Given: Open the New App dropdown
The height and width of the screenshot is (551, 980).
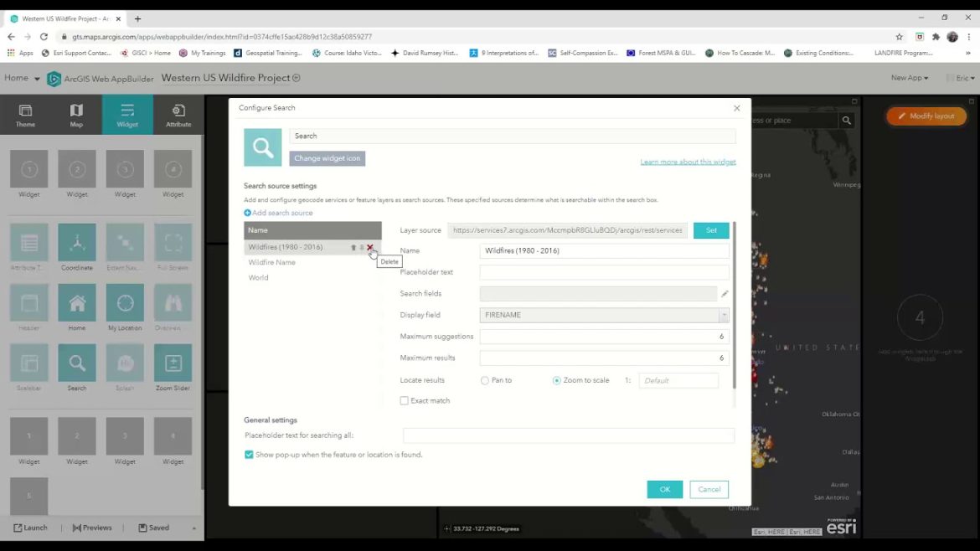Looking at the screenshot, I should [x=910, y=78].
